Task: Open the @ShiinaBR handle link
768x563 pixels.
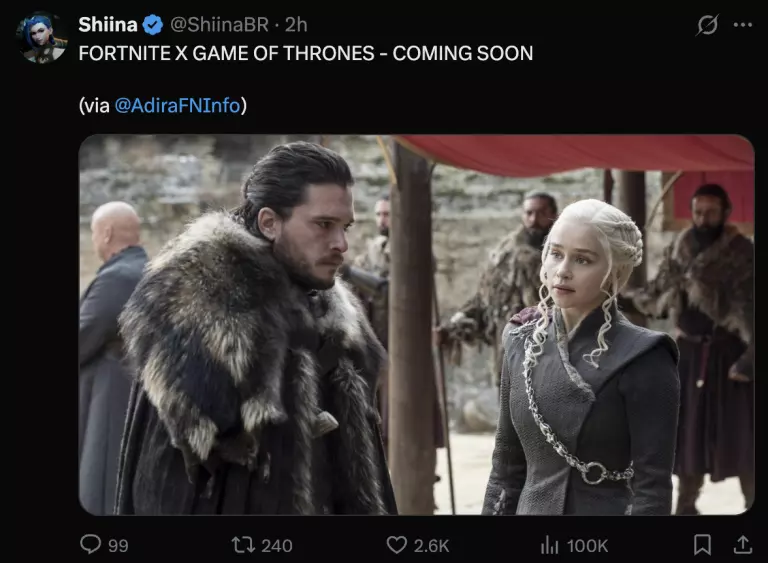Action: tap(219, 24)
